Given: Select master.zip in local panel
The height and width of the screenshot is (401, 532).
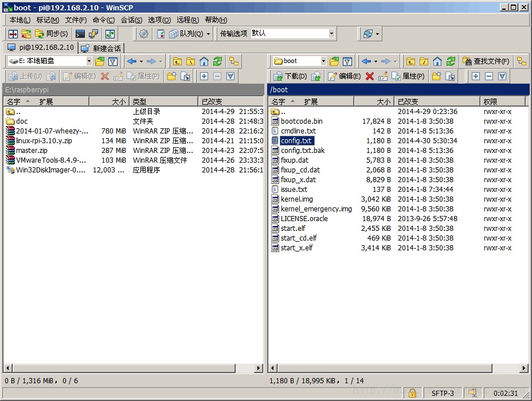Looking at the screenshot, I should click(x=32, y=150).
